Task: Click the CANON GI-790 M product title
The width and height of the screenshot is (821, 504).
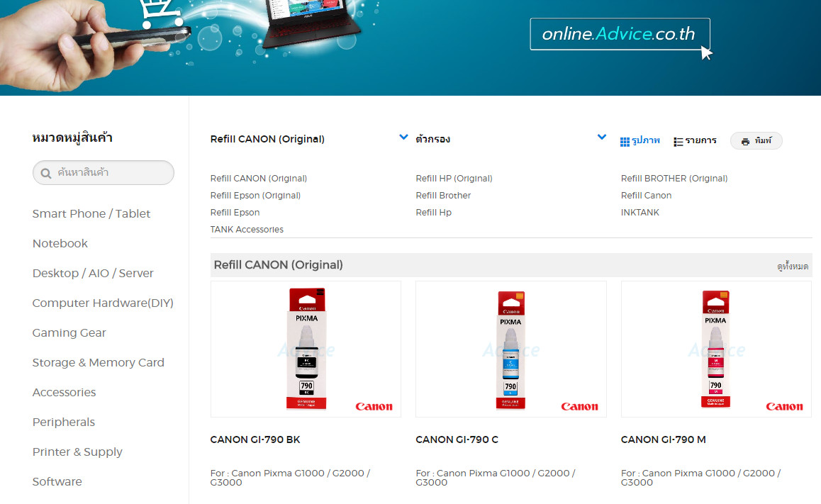Action: [x=663, y=439]
